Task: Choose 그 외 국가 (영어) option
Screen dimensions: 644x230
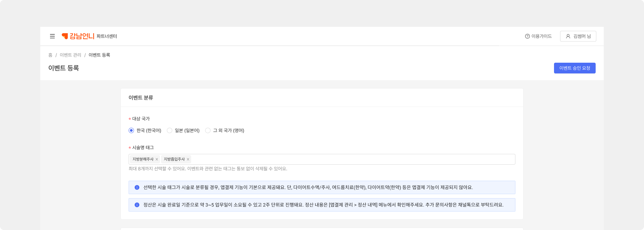Action: (x=208, y=130)
